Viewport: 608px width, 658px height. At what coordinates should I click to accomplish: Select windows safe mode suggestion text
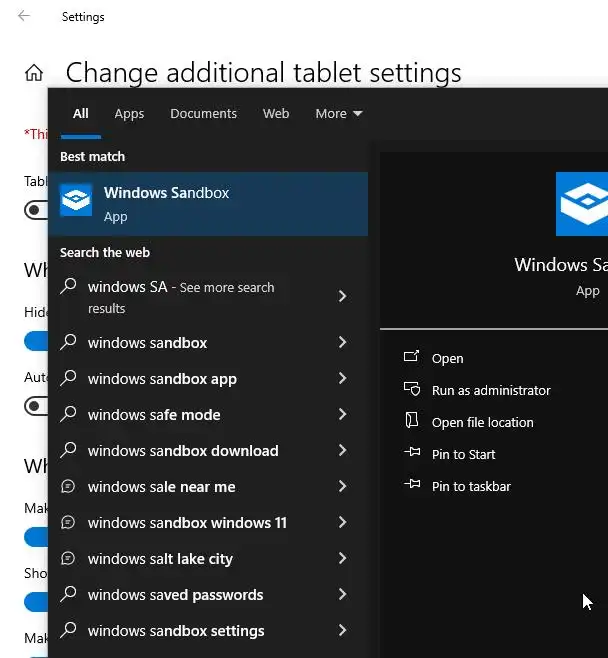pyautogui.click(x=154, y=415)
